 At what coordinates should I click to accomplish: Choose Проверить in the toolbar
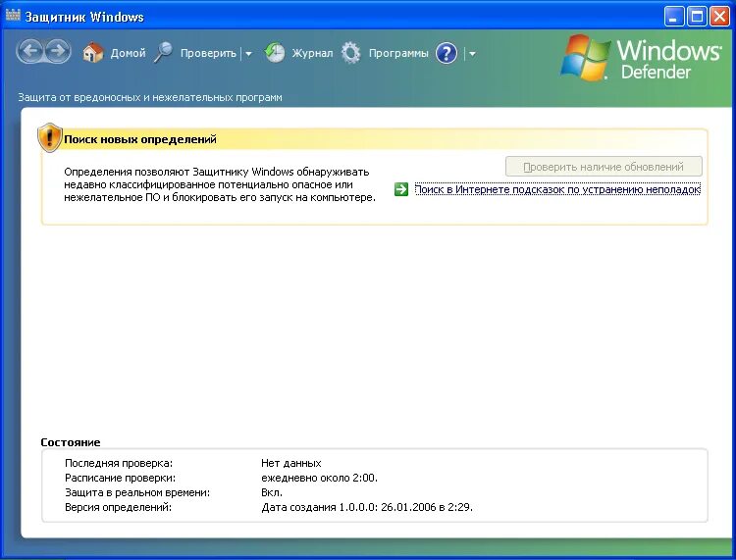(208, 54)
